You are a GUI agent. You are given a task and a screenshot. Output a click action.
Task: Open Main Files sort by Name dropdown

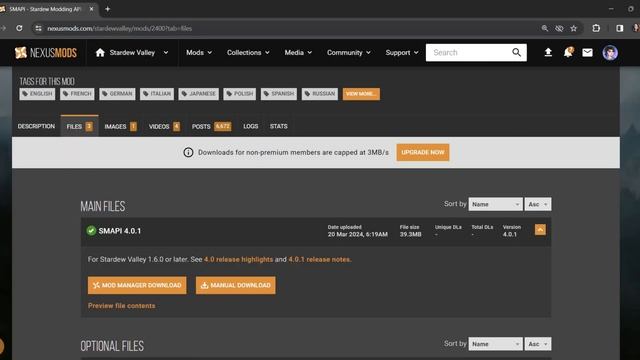coord(495,204)
